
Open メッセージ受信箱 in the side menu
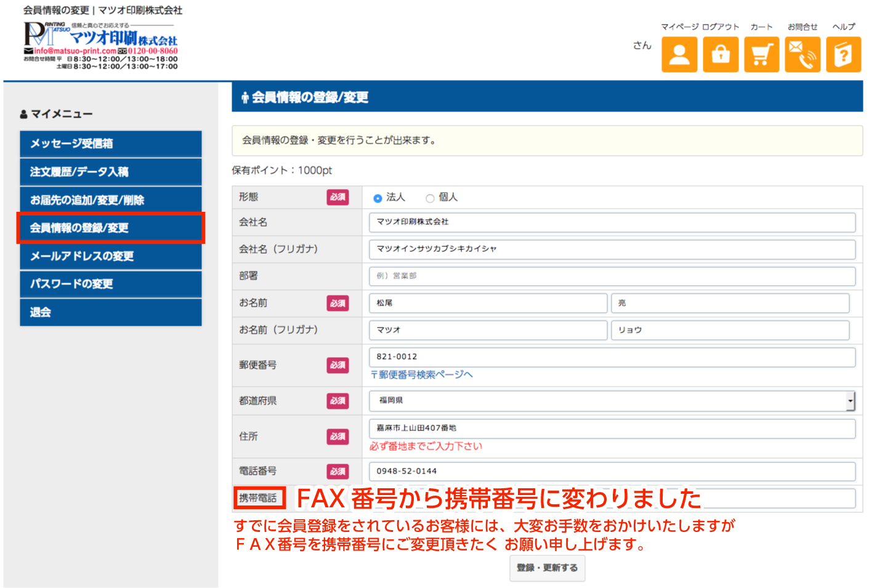(111, 143)
